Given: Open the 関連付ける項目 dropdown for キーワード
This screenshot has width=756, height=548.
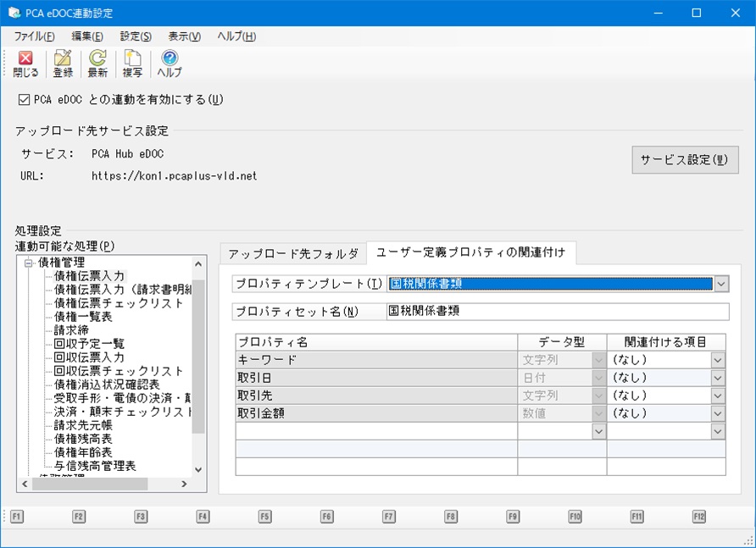Looking at the screenshot, I should [x=717, y=360].
